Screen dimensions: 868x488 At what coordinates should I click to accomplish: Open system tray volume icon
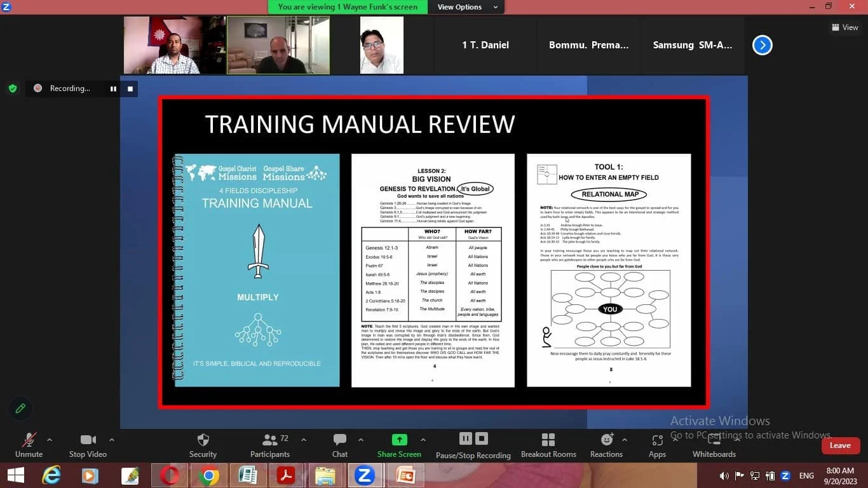pyautogui.click(x=724, y=475)
